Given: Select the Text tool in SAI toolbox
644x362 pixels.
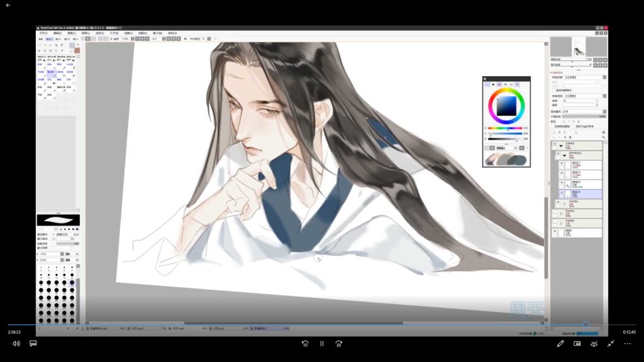Looking at the screenshot, I should pos(62,45).
